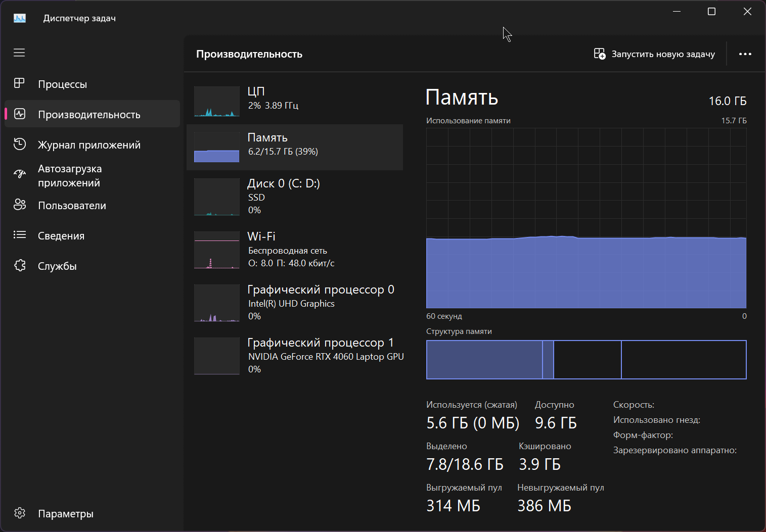Click the Структура памяти heading

click(x=459, y=331)
